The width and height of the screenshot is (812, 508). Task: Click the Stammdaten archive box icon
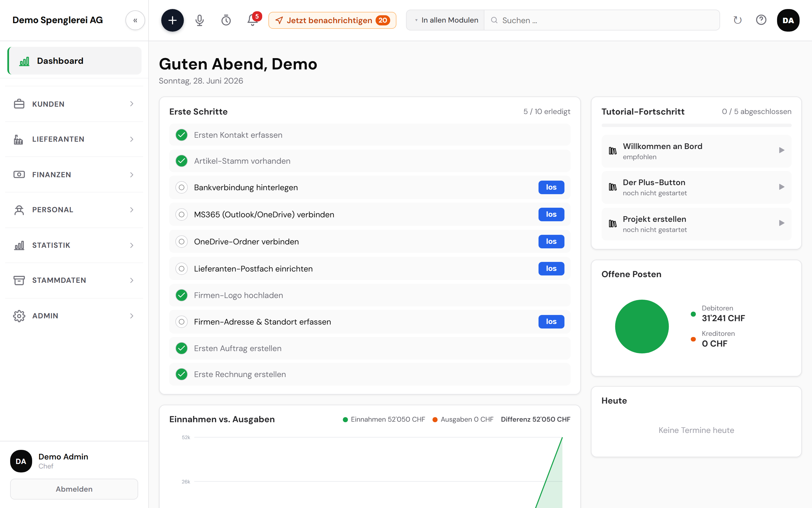19,280
